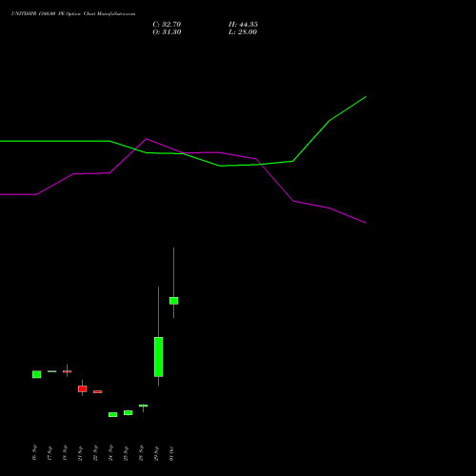Click the close value C: 32.70
Screen dimensions: 476x476
[167, 25]
